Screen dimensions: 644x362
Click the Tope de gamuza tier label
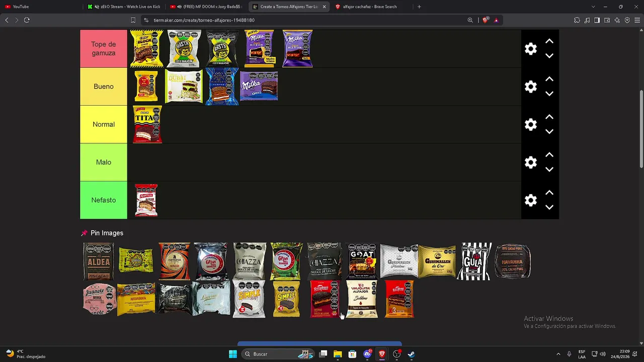click(x=104, y=49)
